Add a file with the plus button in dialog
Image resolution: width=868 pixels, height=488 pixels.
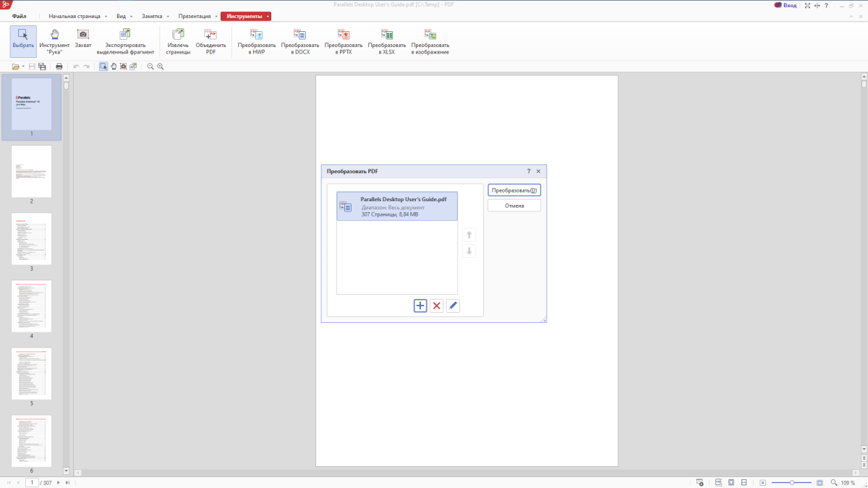tap(420, 306)
